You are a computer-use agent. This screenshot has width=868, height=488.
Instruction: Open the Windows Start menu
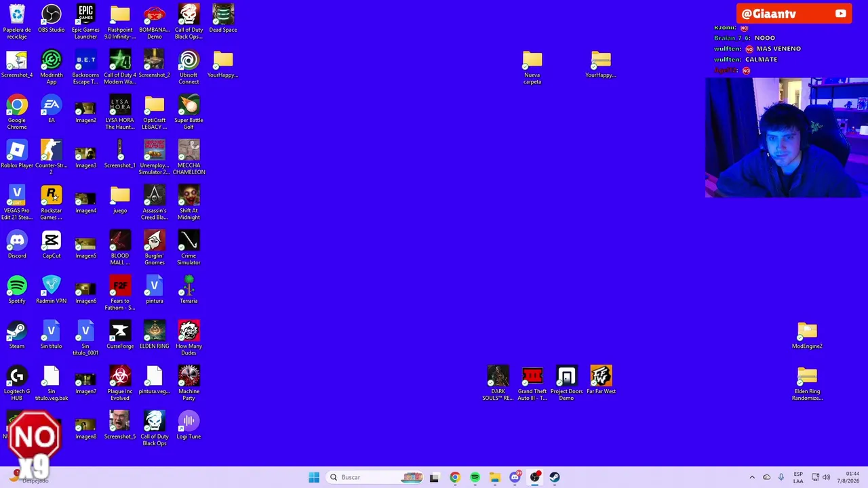click(314, 477)
